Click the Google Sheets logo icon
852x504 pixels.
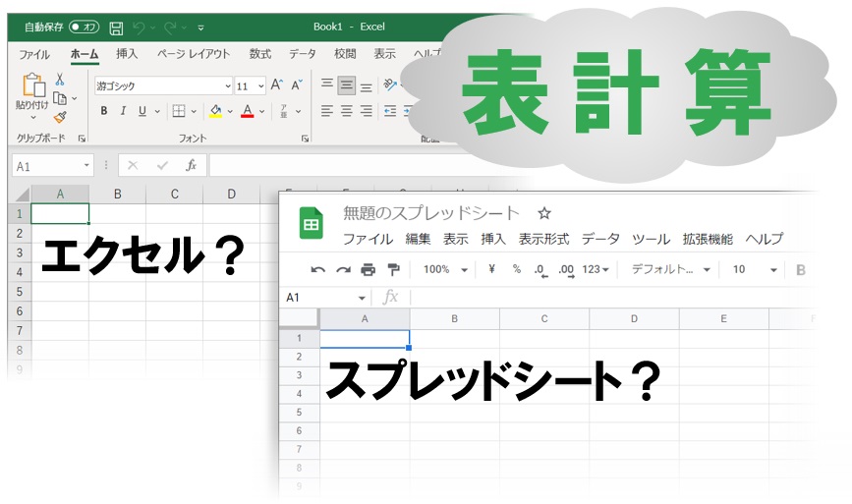[x=312, y=223]
